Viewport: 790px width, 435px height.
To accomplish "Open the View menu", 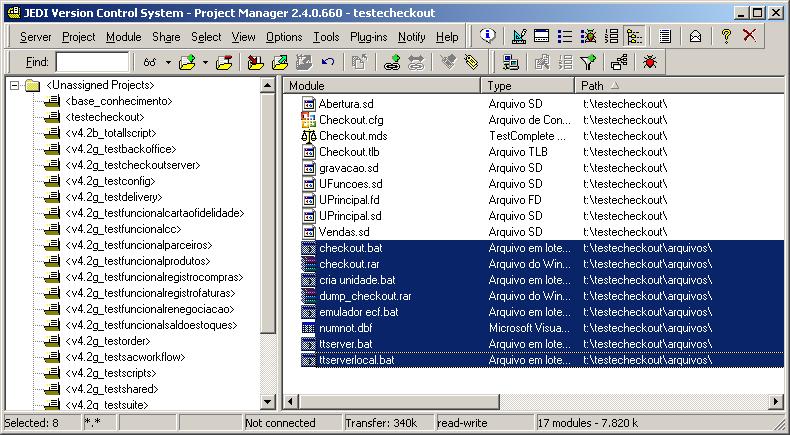I will pyautogui.click(x=243, y=37).
